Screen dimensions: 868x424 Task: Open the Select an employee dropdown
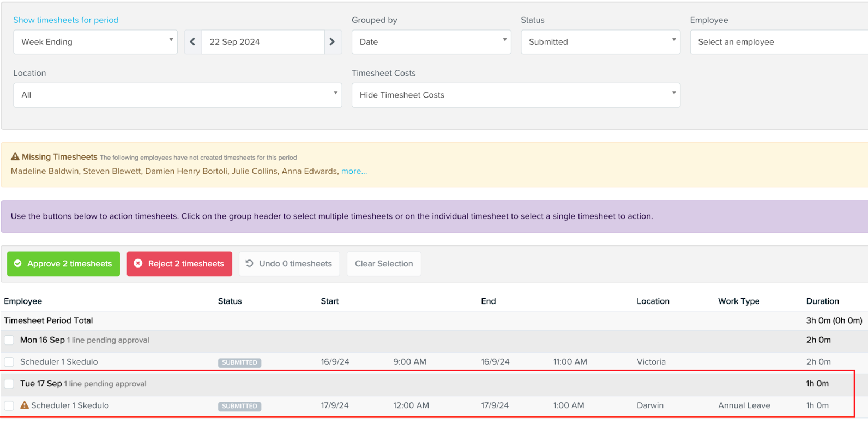[779, 42]
